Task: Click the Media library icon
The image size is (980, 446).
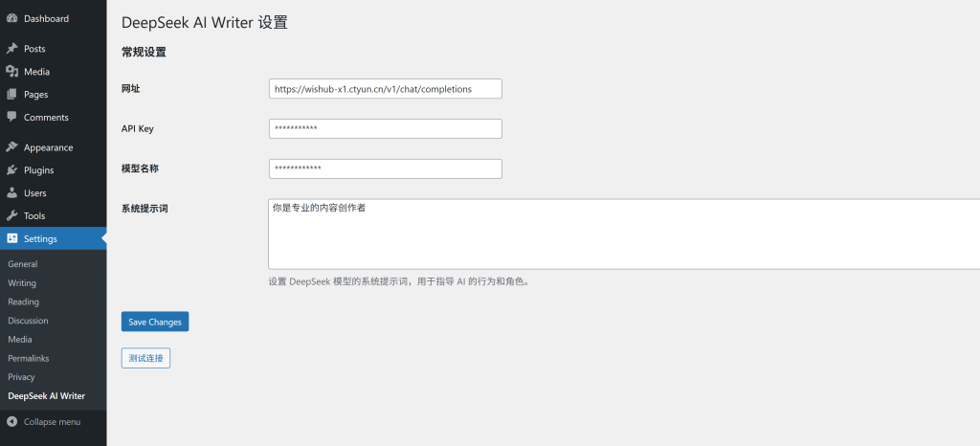Action: [11, 71]
